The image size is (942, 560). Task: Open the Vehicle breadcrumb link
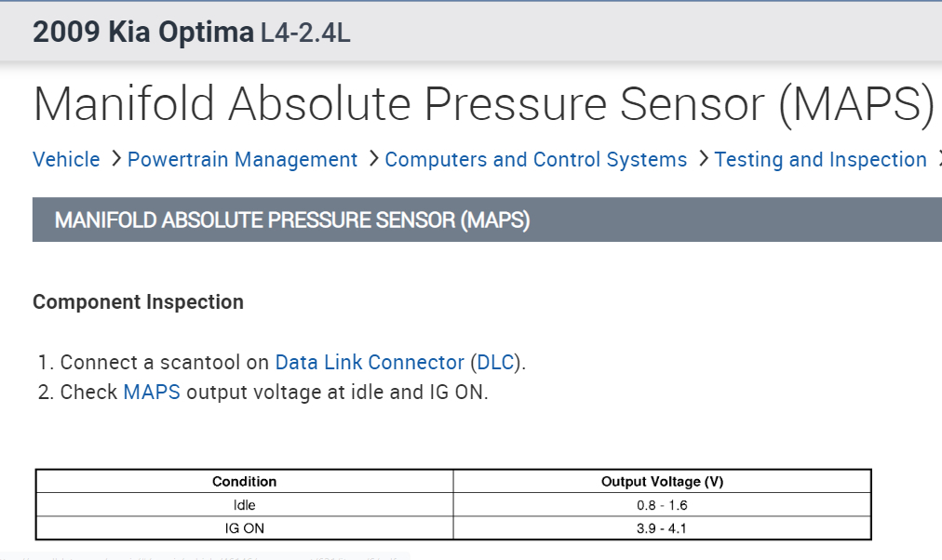point(66,160)
